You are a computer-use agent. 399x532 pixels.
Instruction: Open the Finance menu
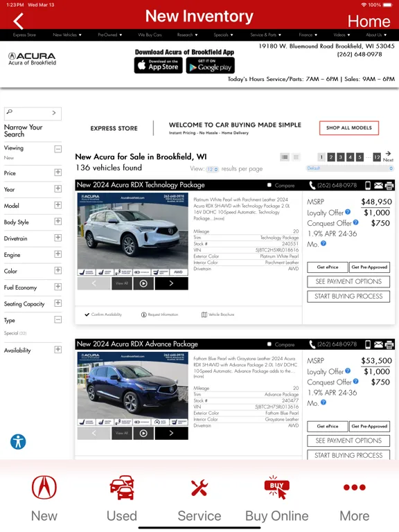(308, 35)
